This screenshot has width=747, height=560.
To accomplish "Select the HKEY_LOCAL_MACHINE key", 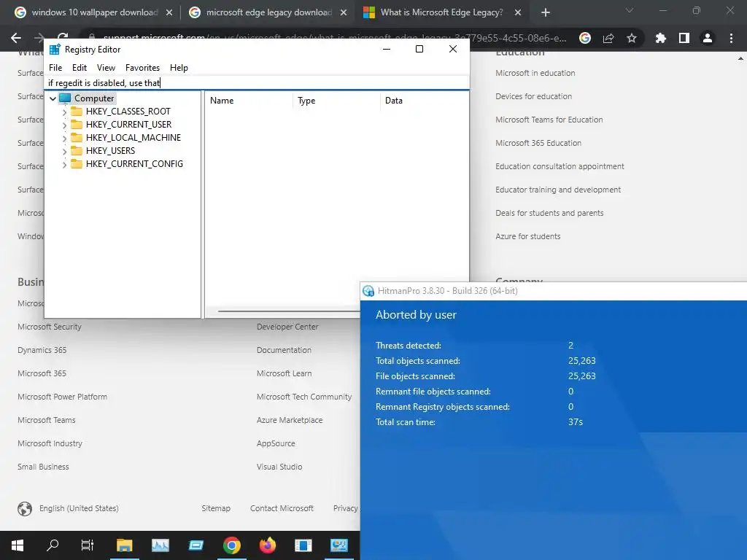I will pyautogui.click(x=133, y=138).
